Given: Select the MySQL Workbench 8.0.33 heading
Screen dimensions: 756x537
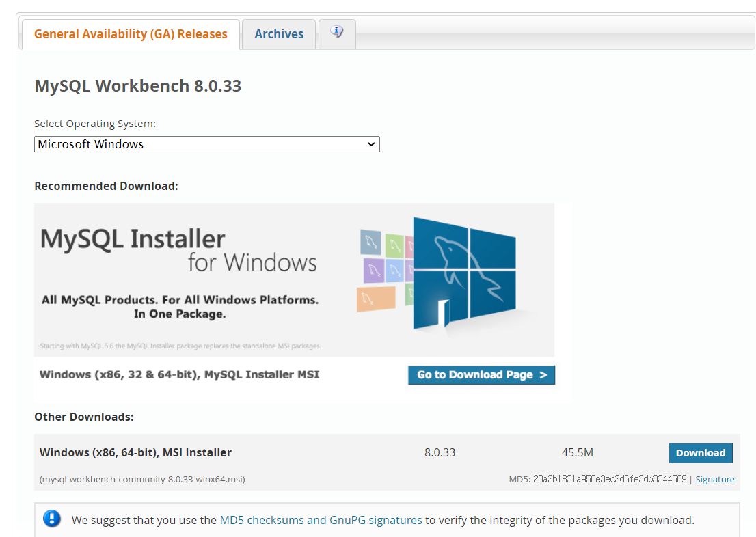Looking at the screenshot, I should click(x=138, y=86).
